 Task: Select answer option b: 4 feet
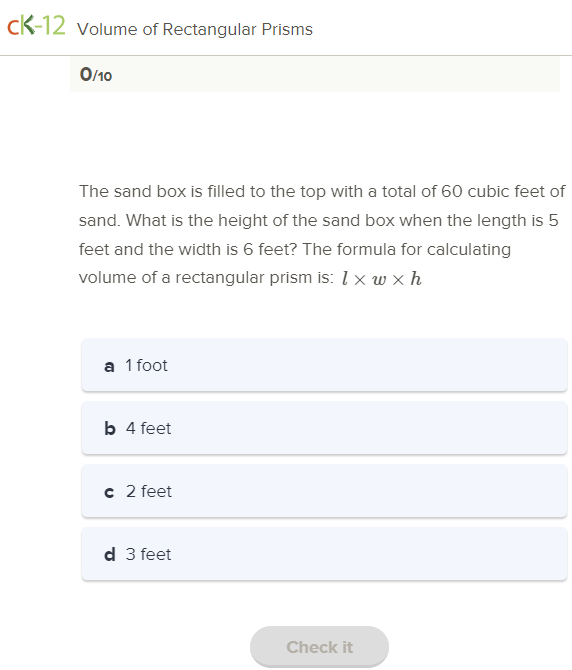pyautogui.click(x=324, y=428)
